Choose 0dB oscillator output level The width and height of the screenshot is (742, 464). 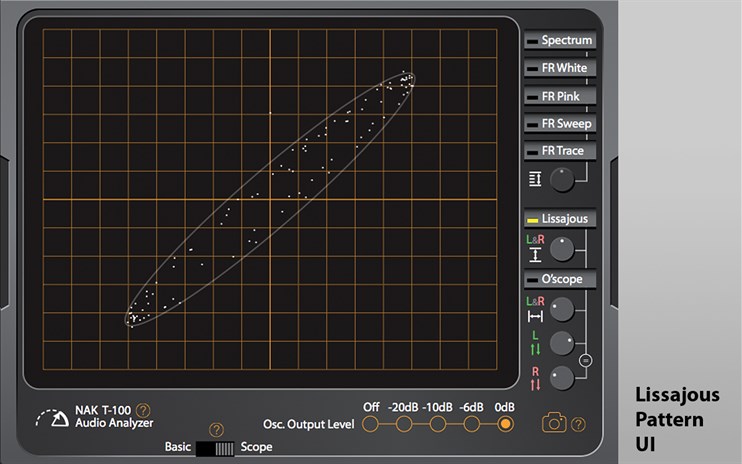point(505,424)
